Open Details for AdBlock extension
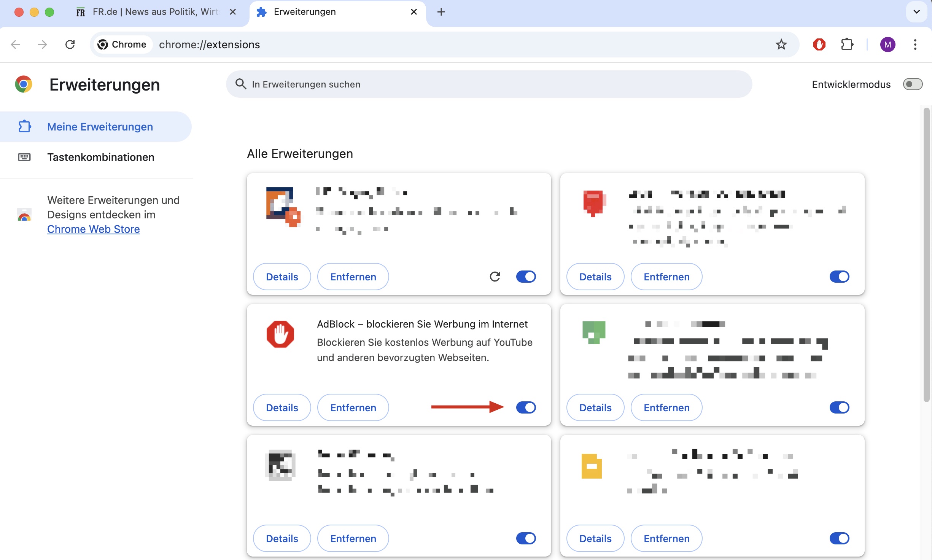This screenshot has width=932, height=560. coord(282,407)
